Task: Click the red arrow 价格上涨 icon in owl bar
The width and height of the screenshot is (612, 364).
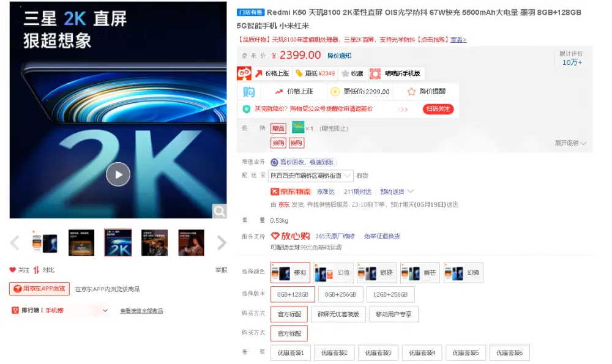Action: (258, 73)
